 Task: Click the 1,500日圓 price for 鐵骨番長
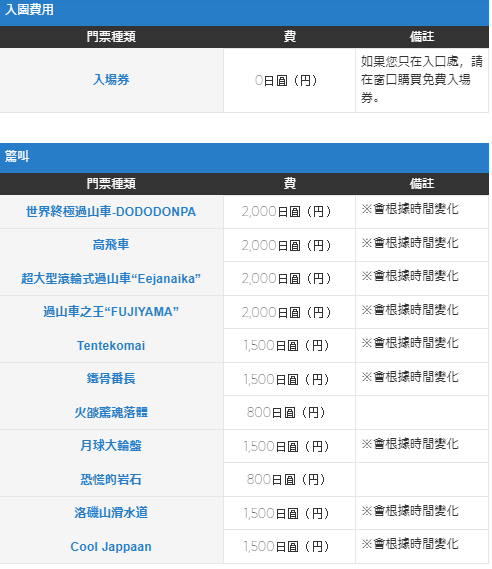(x=287, y=379)
